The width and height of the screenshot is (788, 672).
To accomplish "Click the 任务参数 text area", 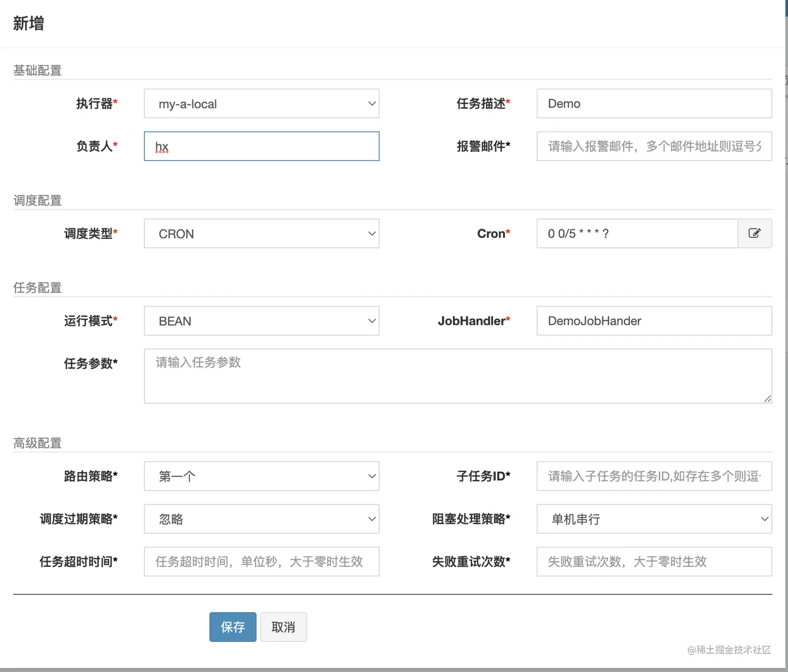I will click(458, 376).
